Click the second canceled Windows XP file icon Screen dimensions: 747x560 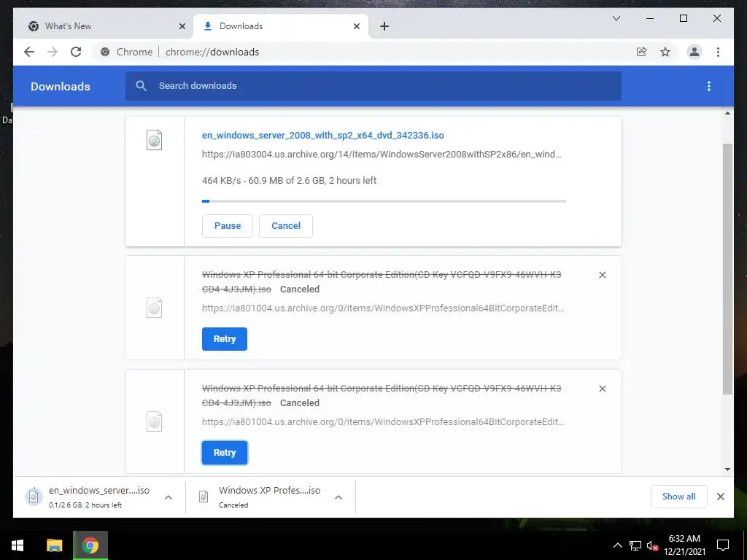(154, 421)
